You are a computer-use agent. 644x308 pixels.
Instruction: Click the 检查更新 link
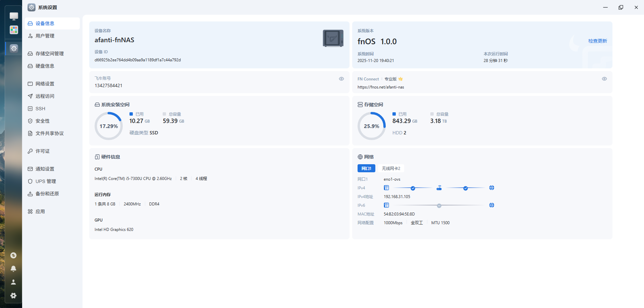point(598,41)
